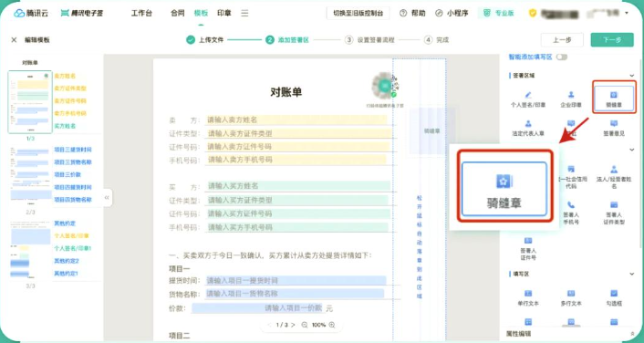Viewport: 644px width, 343px height.
Task: Click the 上一步 button
Action: 562,40
